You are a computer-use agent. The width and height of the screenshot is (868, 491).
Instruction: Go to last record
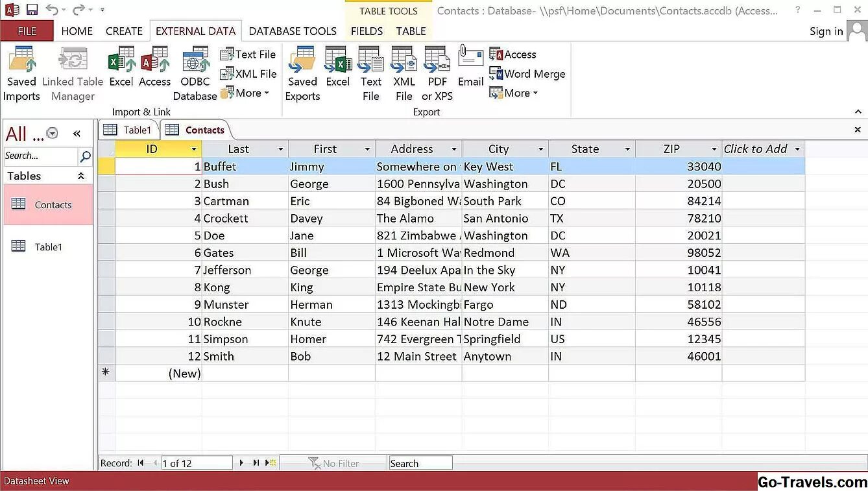coord(256,463)
